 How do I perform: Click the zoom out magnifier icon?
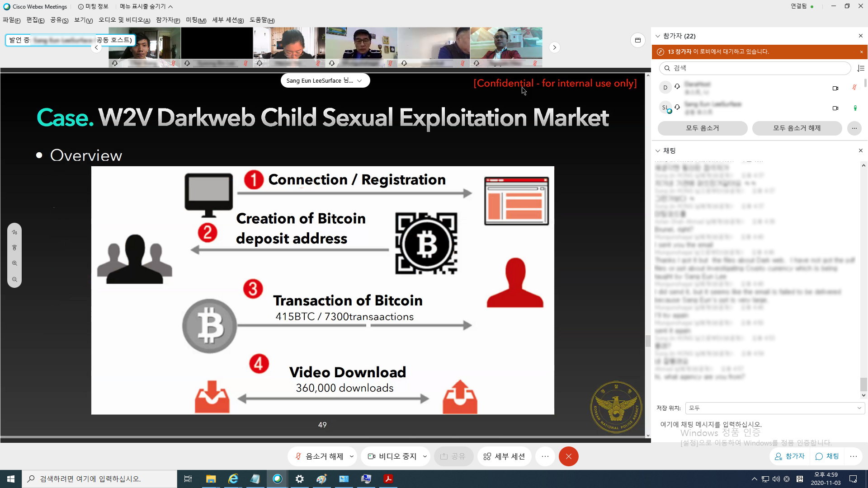14,280
